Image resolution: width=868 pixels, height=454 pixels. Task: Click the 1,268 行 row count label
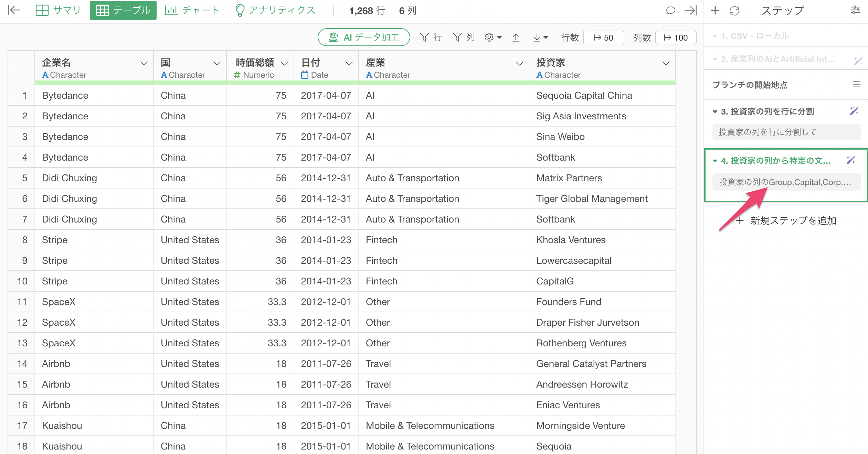click(x=367, y=11)
